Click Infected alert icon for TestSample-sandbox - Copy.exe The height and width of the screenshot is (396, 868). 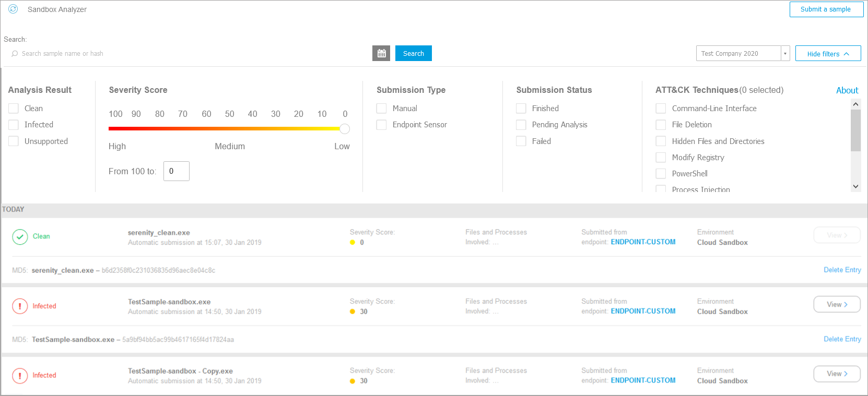point(20,376)
